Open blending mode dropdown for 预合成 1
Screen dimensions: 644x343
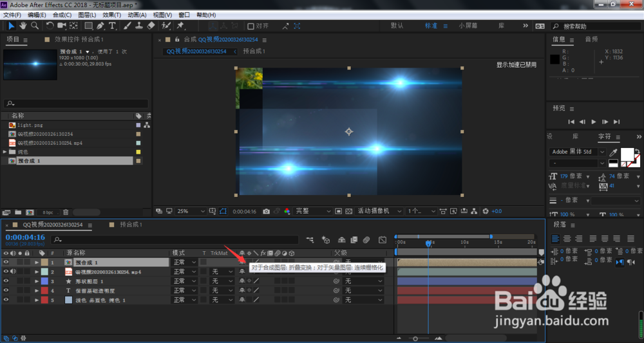pos(184,262)
